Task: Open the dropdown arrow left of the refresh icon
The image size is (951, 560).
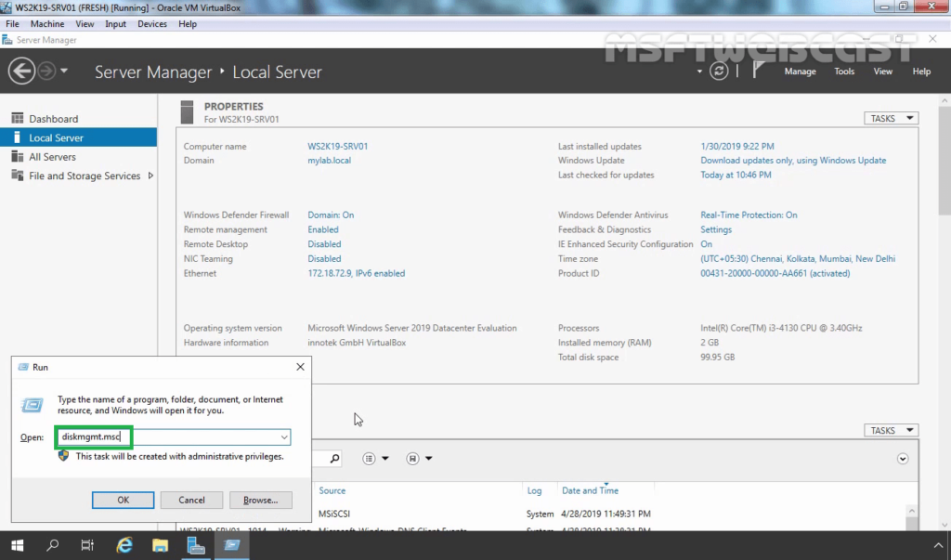Action: (699, 72)
